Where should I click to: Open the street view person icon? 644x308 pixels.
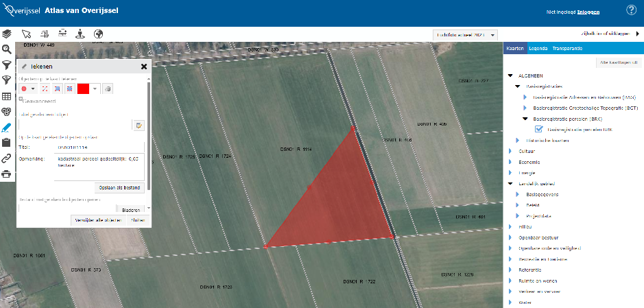80,34
